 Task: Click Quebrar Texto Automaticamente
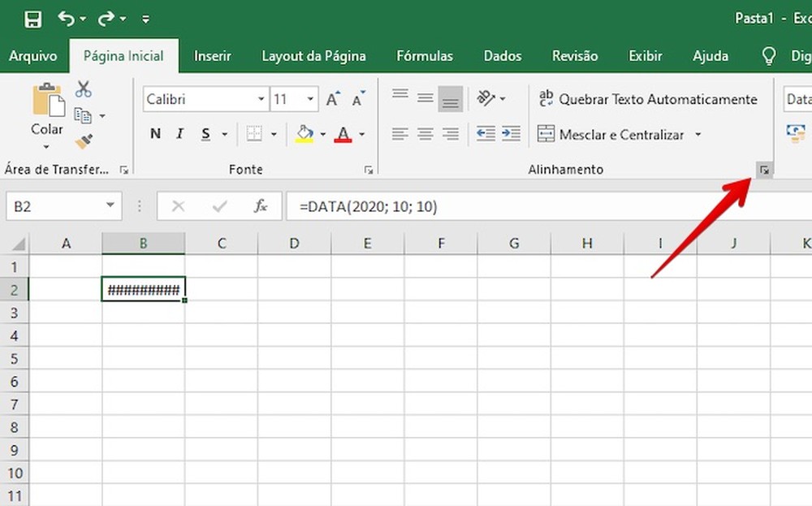(x=648, y=99)
